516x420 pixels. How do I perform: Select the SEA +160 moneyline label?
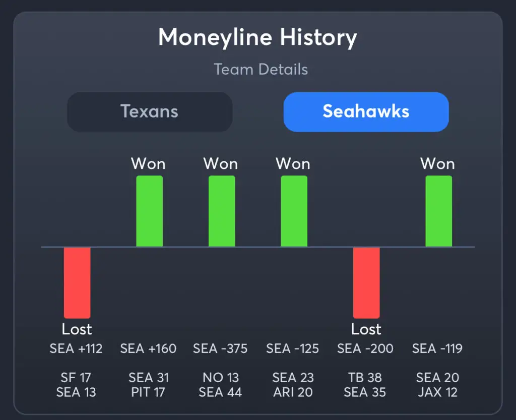pyautogui.click(x=148, y=348)
